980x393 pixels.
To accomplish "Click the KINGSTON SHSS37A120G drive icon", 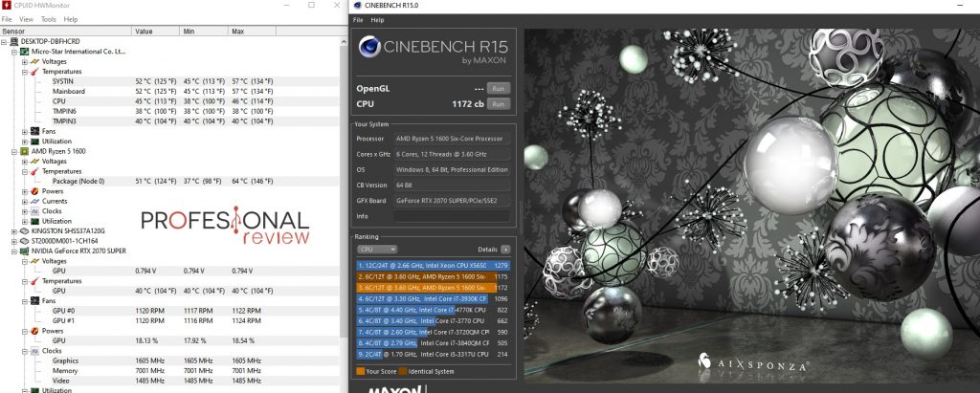I will coord(24,231).
